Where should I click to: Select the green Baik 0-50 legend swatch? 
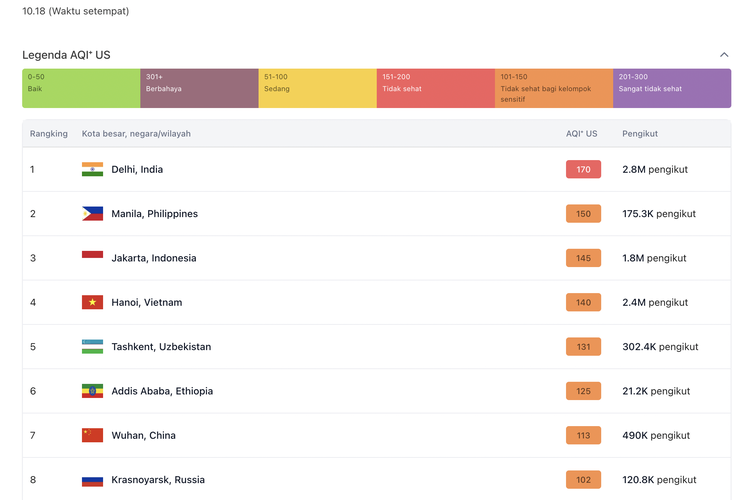pyautogui.click(x=81, y=88)
